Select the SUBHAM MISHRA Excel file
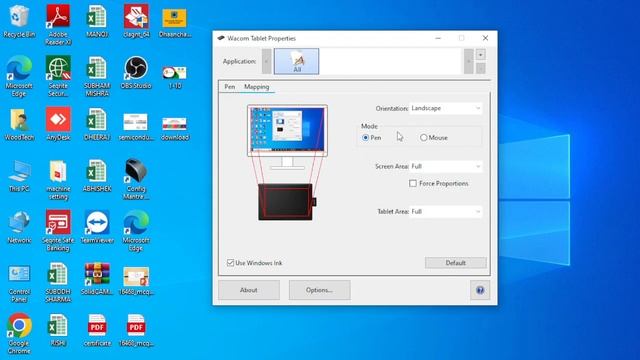The image size is (640, 360). click(97, 76)
